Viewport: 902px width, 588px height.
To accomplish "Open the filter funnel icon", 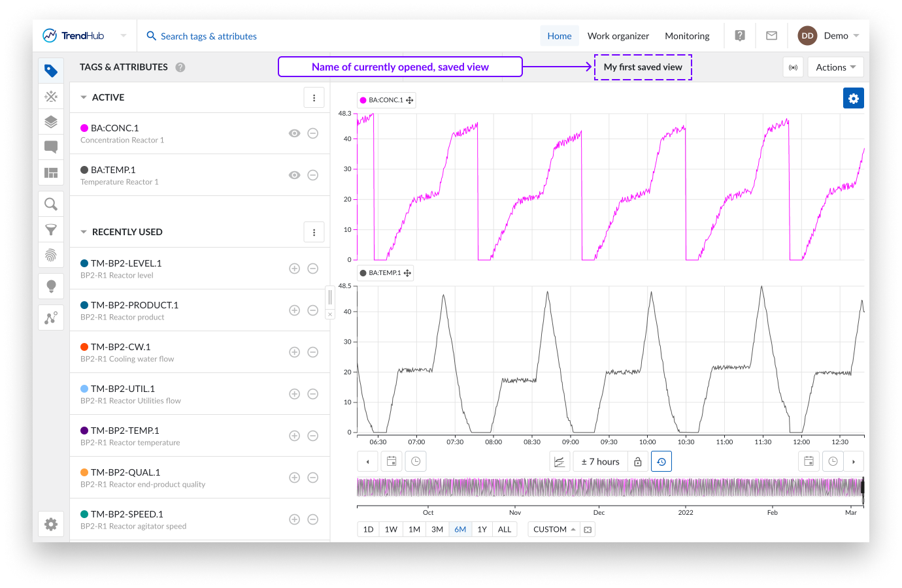I will click(x=51, y=230).
